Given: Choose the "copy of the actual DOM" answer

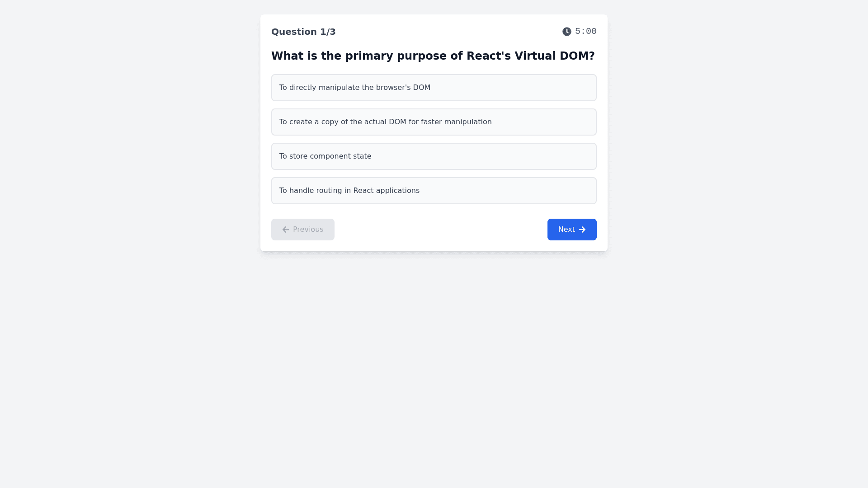Looking at the screenshot, I should tap(385, 122).
